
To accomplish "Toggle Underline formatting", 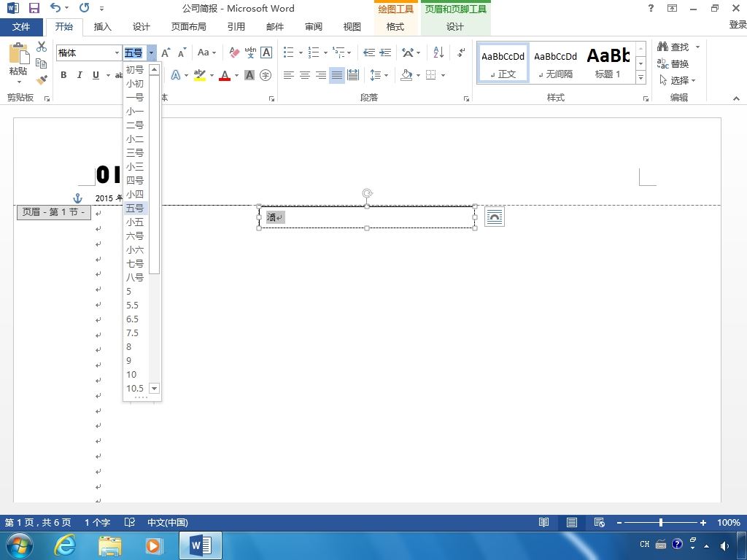I will (96, 75).
